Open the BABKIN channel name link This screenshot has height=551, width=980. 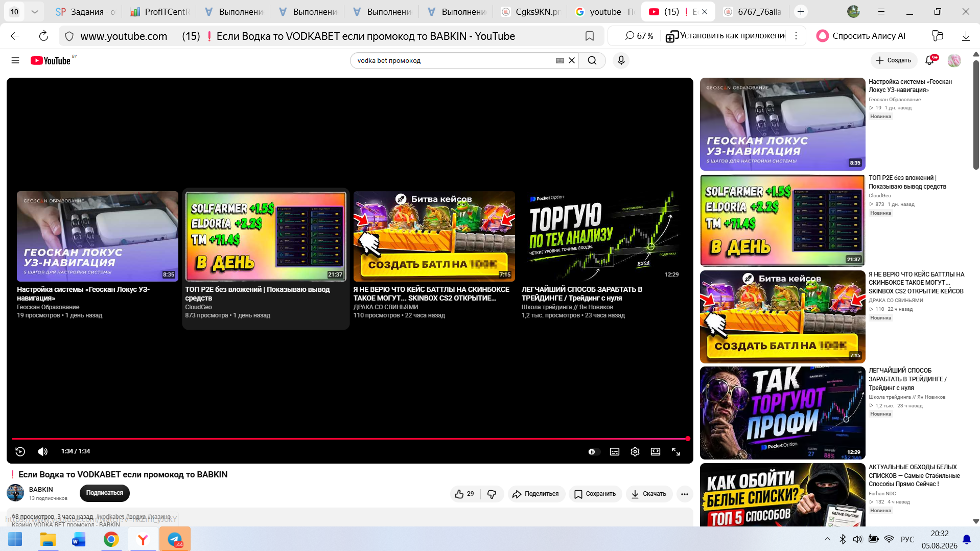point(41,490)
